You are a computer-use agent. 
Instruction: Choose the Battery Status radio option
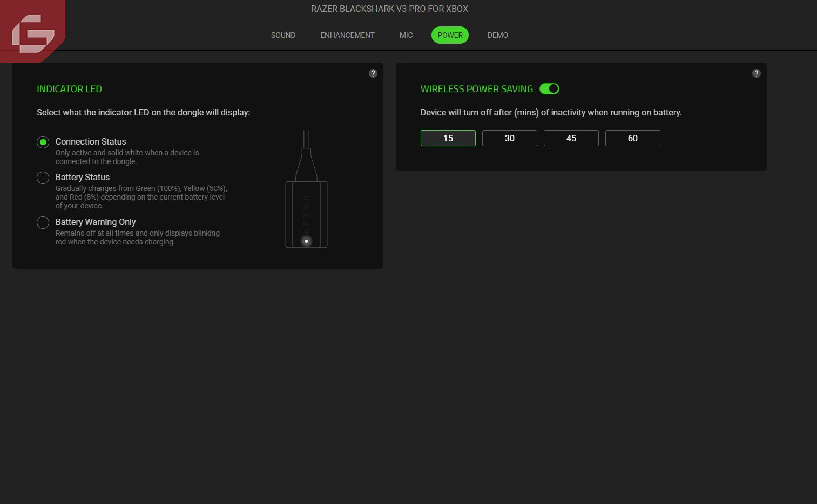click(43, 178)
